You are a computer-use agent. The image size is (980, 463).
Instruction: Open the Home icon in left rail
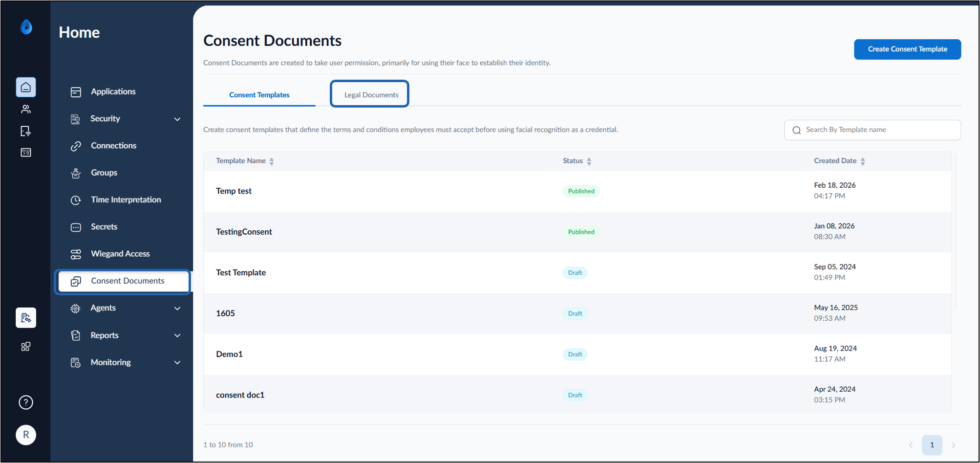click(x=26, y=88)
